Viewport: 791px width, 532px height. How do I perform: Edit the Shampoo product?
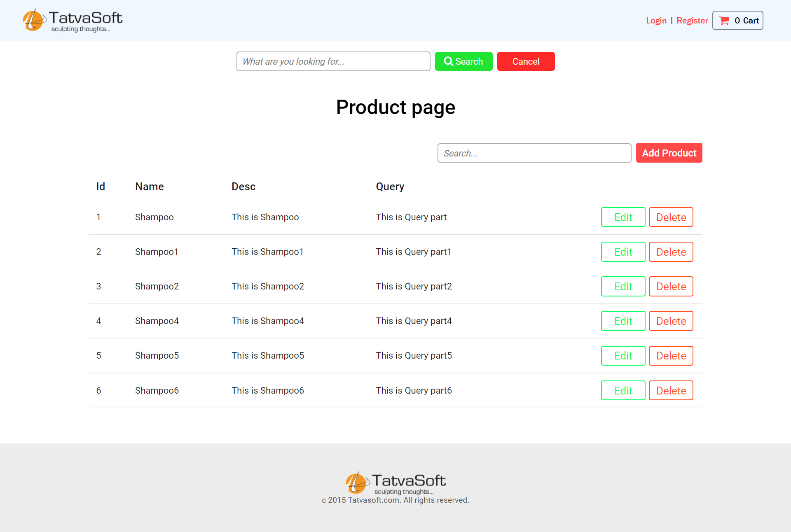[x=623, y=217]
